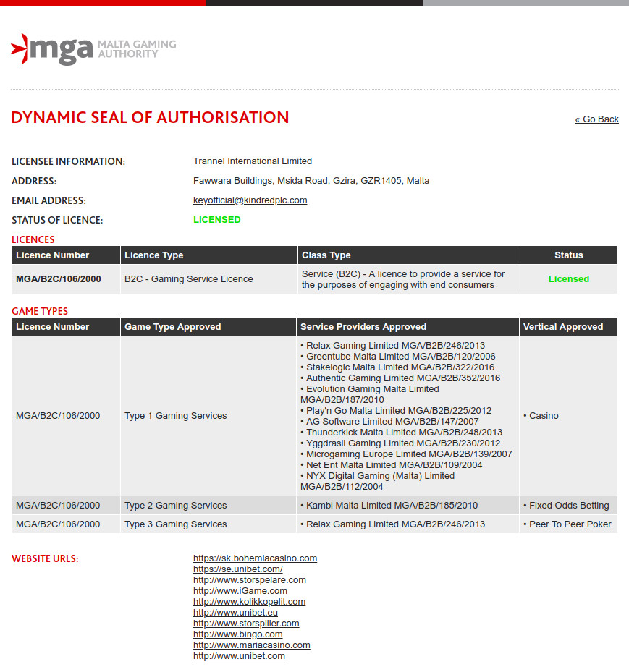Click the Fixed Odds Betting vertical cell
629x672 pixels.
567,506
